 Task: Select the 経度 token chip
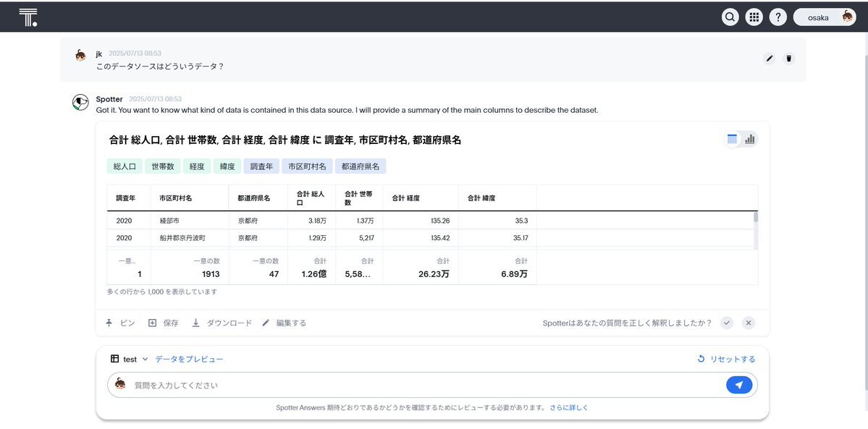(197, 166)
